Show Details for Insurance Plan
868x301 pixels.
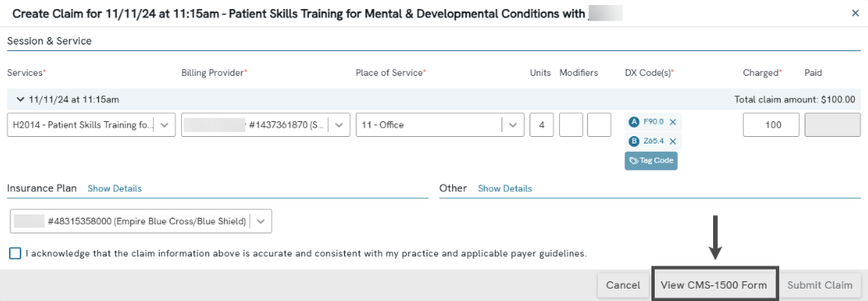click(114, 189)
